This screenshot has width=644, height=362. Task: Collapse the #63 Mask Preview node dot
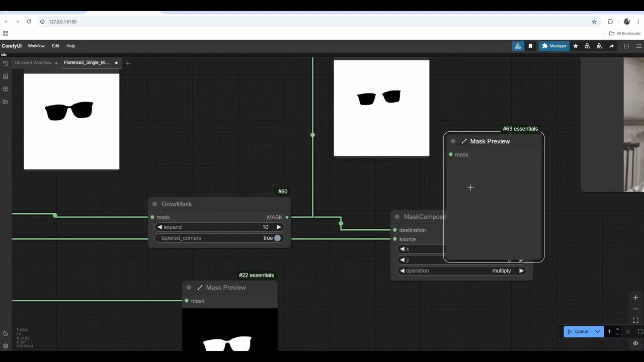(453, 141)
